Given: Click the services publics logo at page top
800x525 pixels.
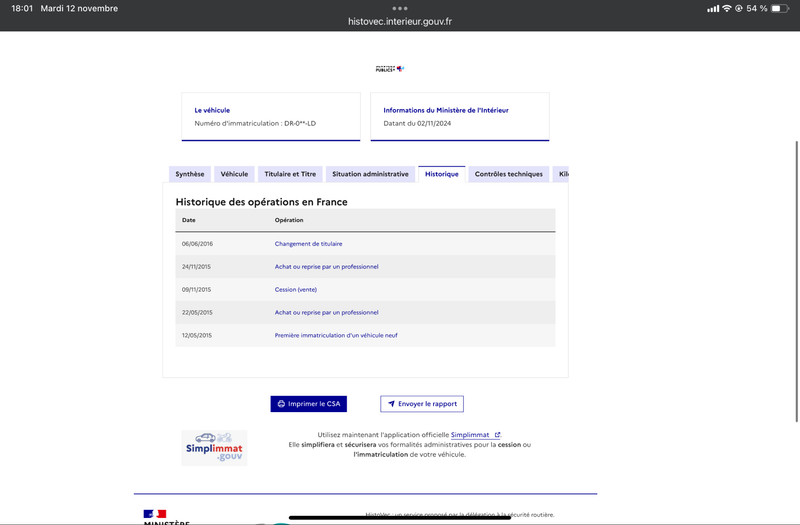Looking at the screenshot, I should point(390,69).
